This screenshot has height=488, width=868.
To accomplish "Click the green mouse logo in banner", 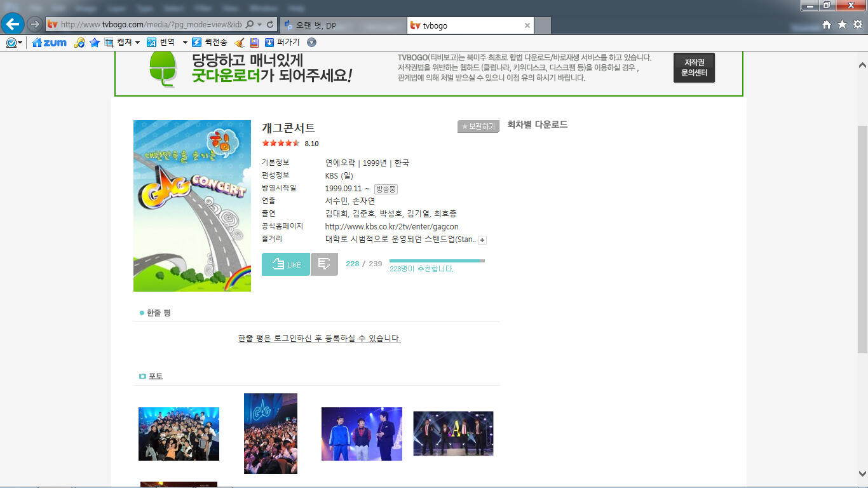I will pos(163,68).
